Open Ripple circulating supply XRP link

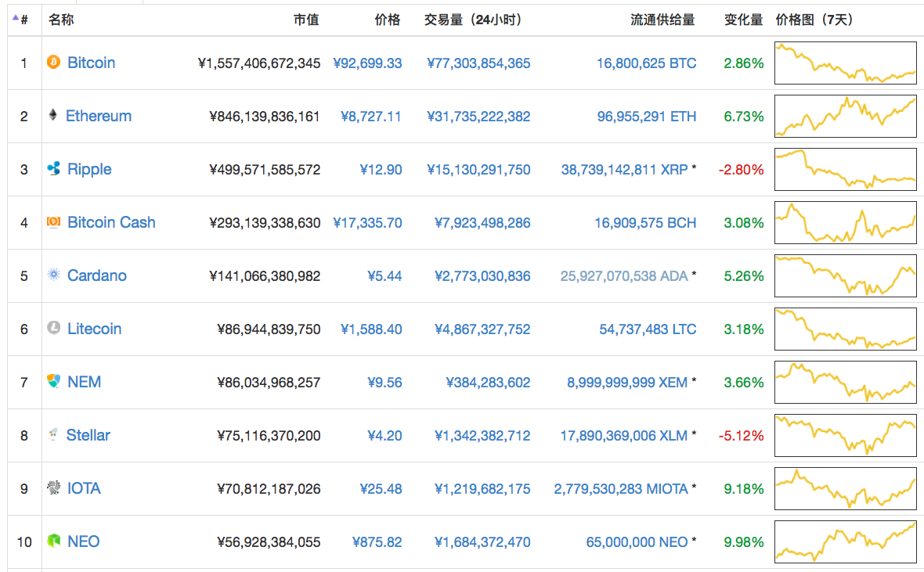pyautogui.click(x=624, y=170)
